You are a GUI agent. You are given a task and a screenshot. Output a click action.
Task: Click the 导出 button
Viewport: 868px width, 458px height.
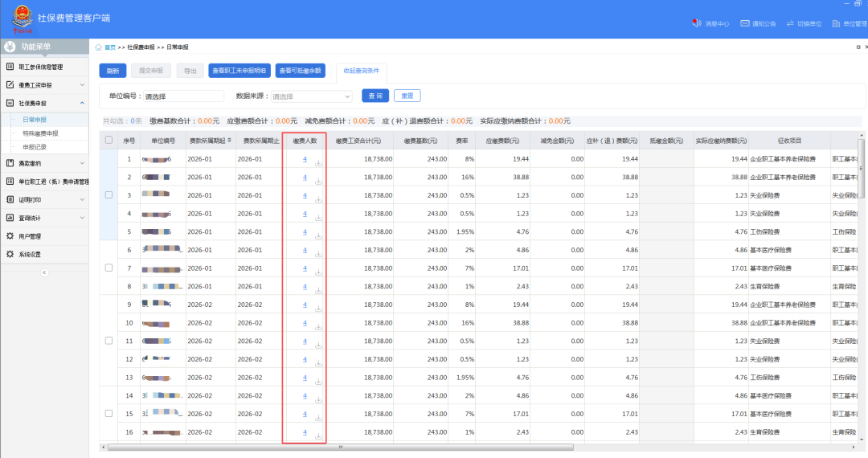[190, 71]
